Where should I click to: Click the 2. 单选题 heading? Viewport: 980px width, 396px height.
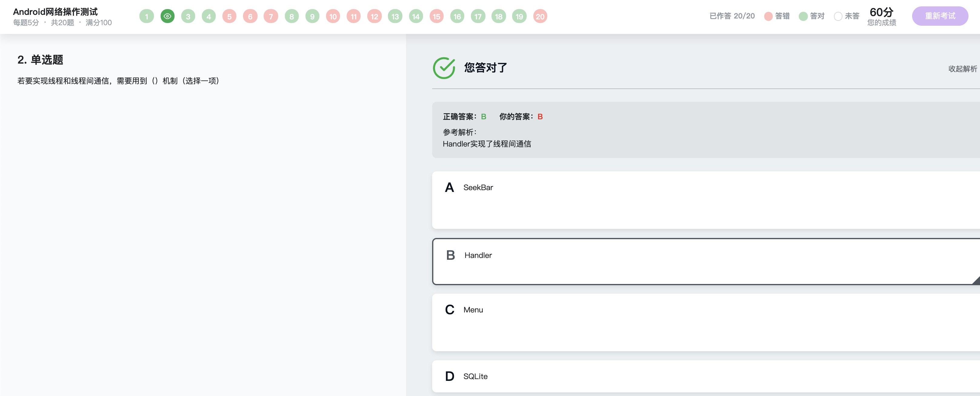40,60
